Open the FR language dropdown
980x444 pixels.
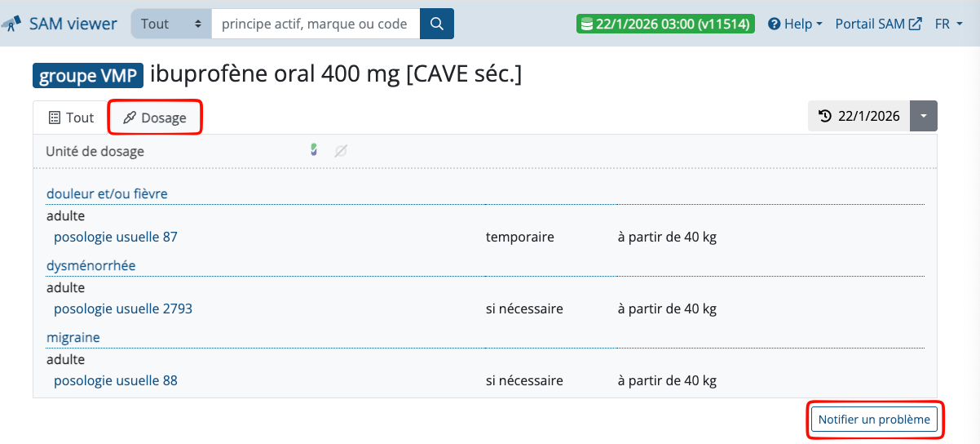[x=947, y=24]
